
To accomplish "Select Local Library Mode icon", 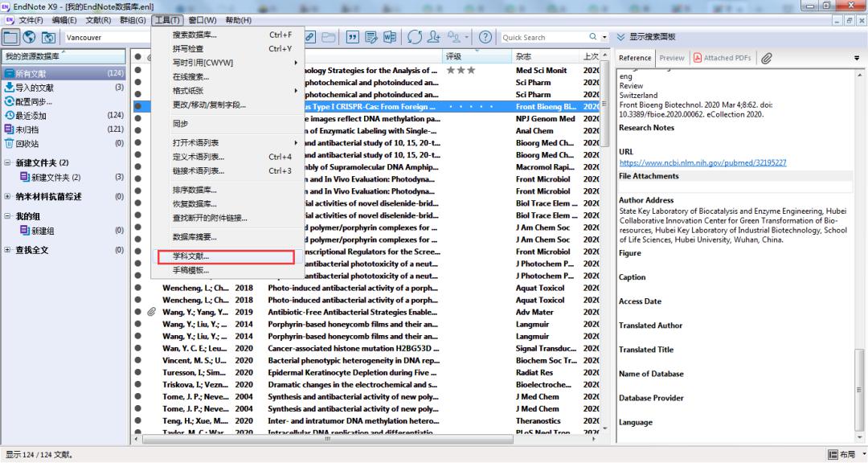I will pyautogui.click(x=10, y=37).
